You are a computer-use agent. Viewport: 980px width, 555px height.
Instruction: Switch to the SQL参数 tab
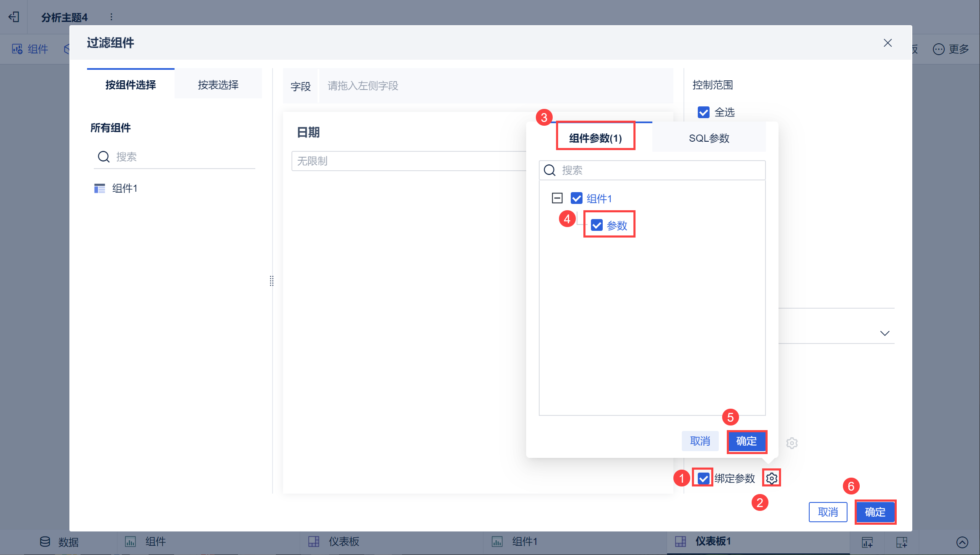tap(709, 138)
